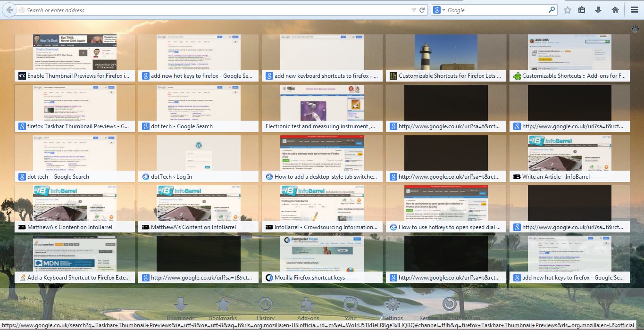Open Add-ons from the bottom launcher bar
This screenshot has width=644, height=330.
coord(308,308)
